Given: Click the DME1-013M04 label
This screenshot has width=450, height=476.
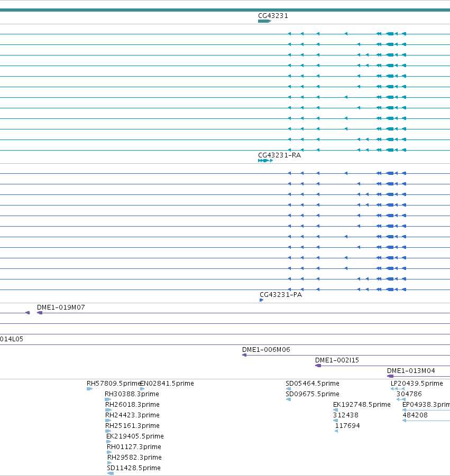Looking at the screenshot, I should click(411, 371).
